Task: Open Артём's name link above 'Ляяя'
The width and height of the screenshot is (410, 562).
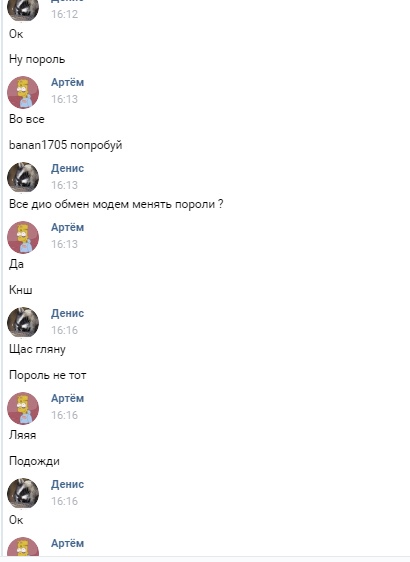Action: click(67, 398)
